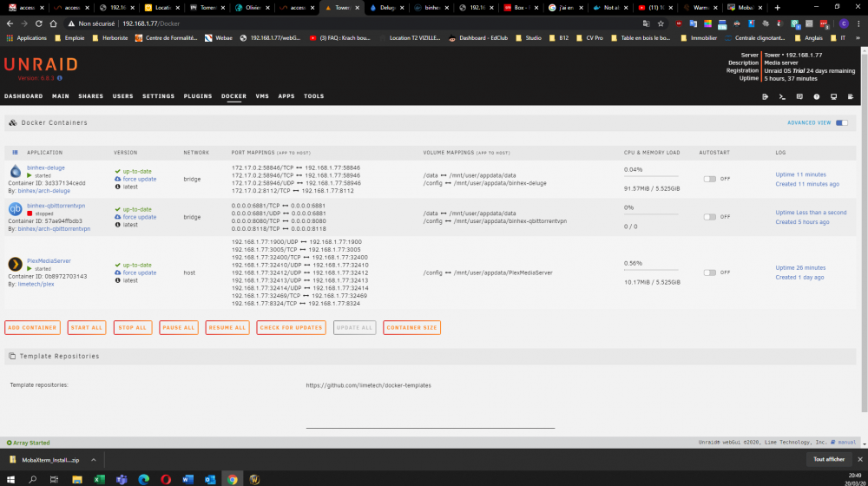Click the Stop All button
Viewport: 868px width, 486px height.
(x=132, y=328)
